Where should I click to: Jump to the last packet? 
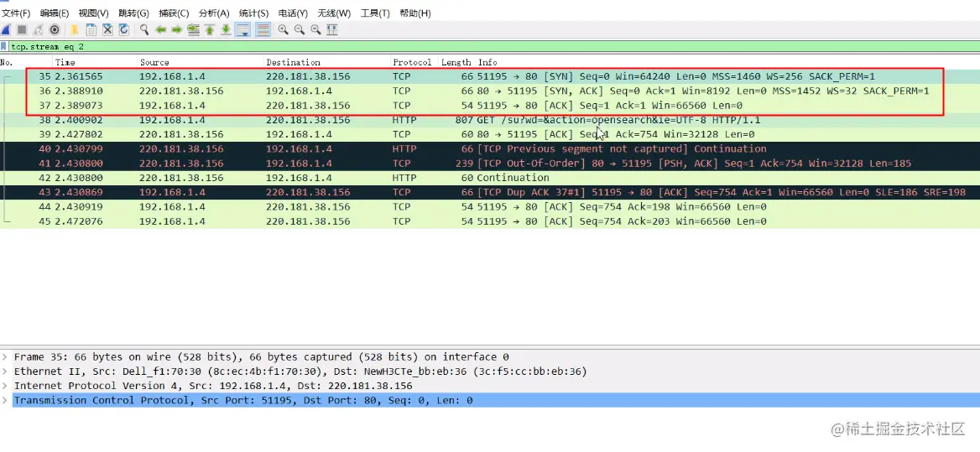pos(226,29)
